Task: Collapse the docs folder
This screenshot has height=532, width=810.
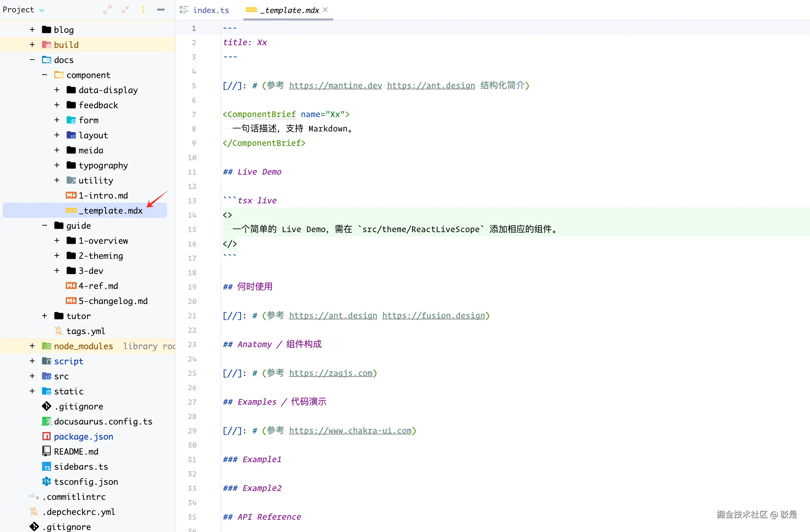Action: click(32, 60)
